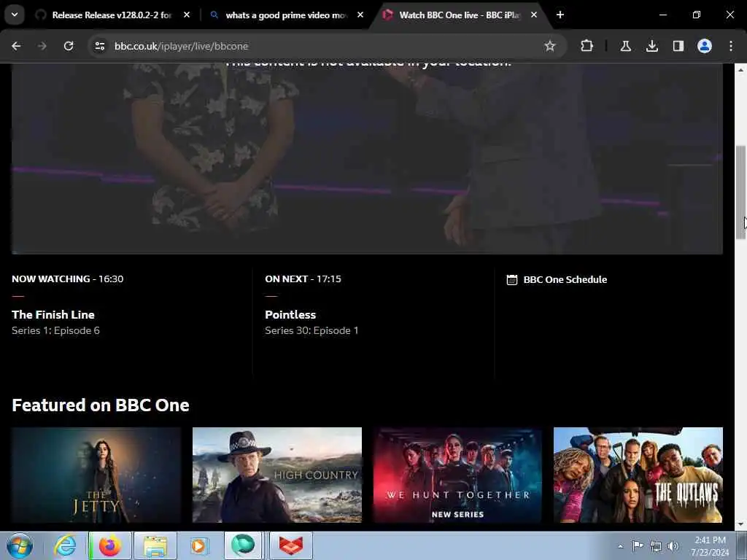Click the live video player area
Screen dimensions: 747x560
point(368,158)
